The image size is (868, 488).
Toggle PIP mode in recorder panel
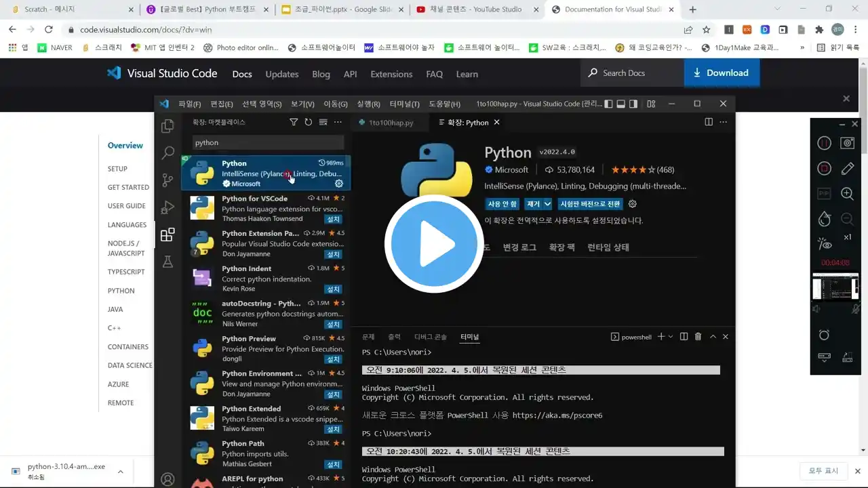point(824,194)
